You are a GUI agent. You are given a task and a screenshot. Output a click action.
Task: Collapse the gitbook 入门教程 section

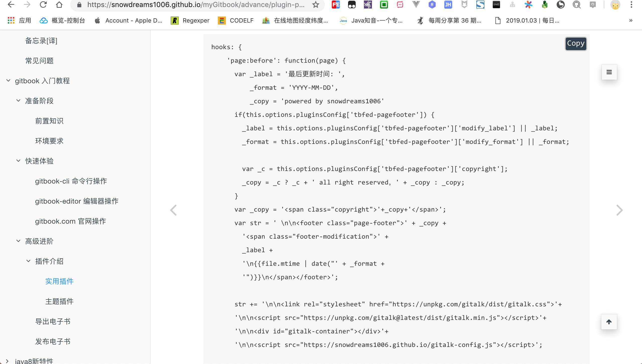(x=8, y=80)
